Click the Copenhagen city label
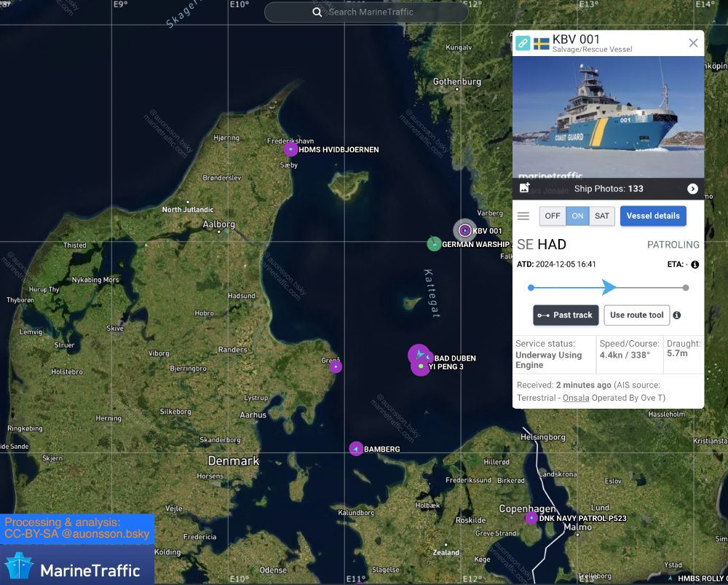 [527, 509]
